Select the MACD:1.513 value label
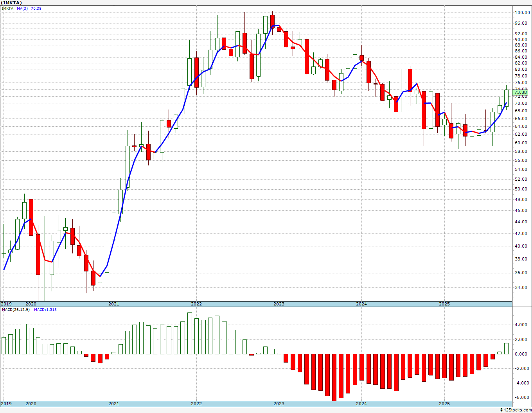This screenshot has height=413, width=532. tap(45, 309)
